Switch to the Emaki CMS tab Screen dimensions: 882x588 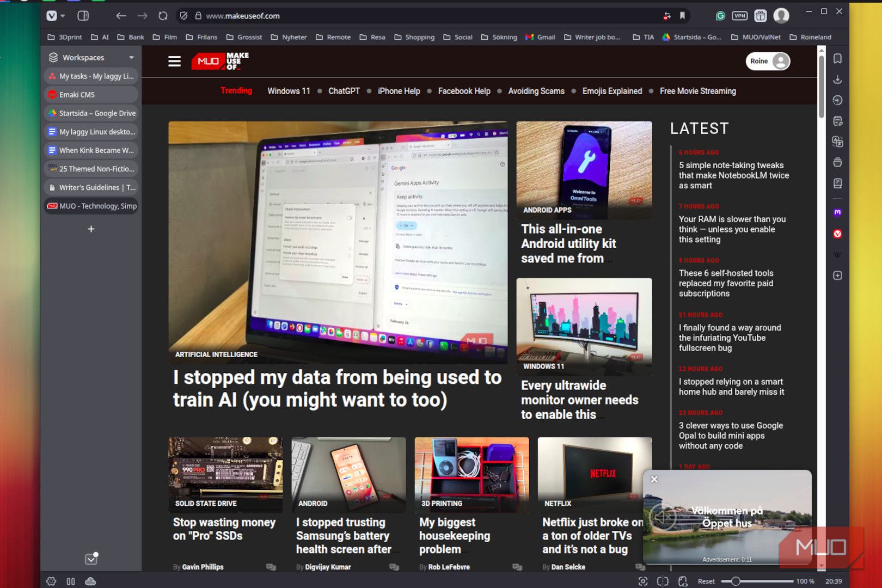[x=91, y=95]
